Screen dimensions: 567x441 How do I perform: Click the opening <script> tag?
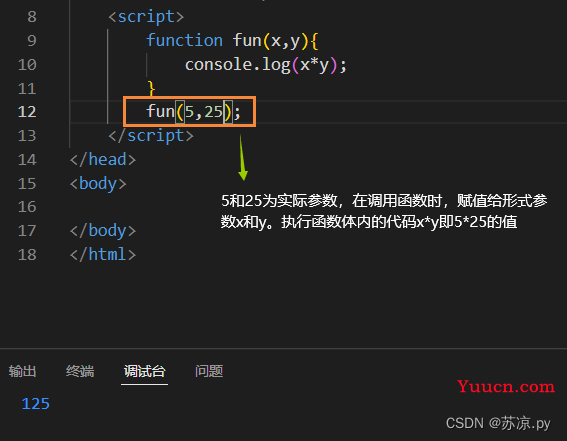pos(146,17)
